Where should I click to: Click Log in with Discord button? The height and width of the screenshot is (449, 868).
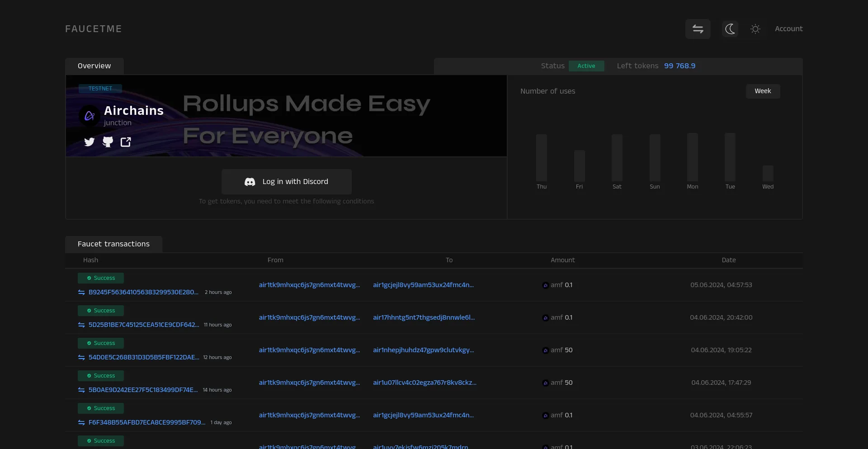[286, 182]
